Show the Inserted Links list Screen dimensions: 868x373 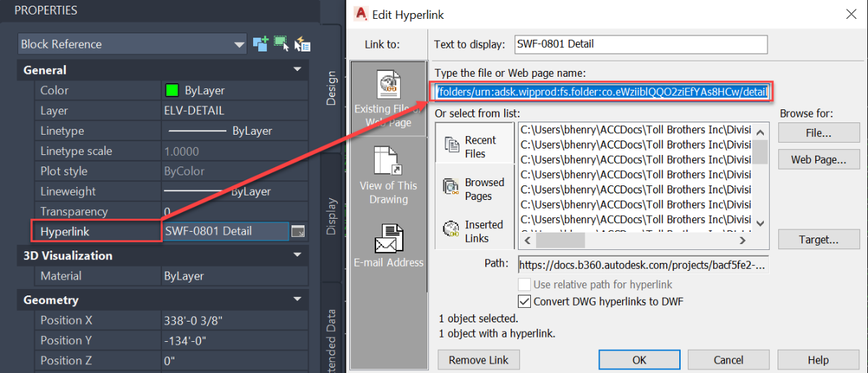[475, 231]
